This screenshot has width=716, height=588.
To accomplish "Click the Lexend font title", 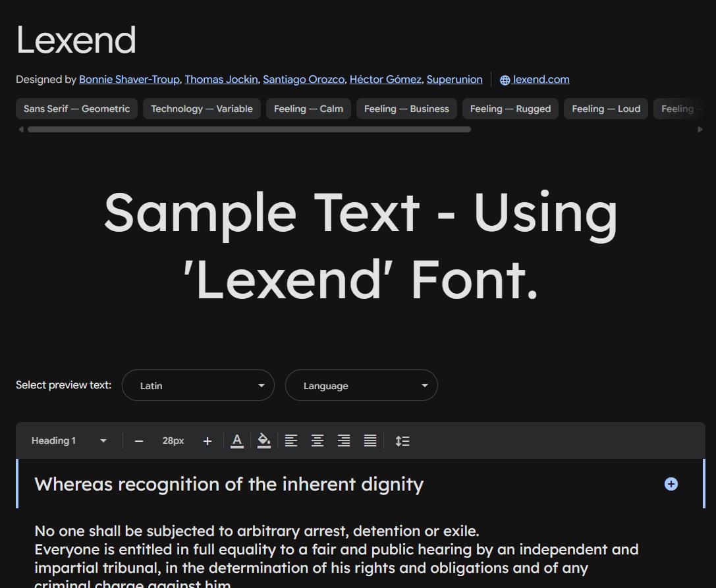I will [x=76, y=40].
